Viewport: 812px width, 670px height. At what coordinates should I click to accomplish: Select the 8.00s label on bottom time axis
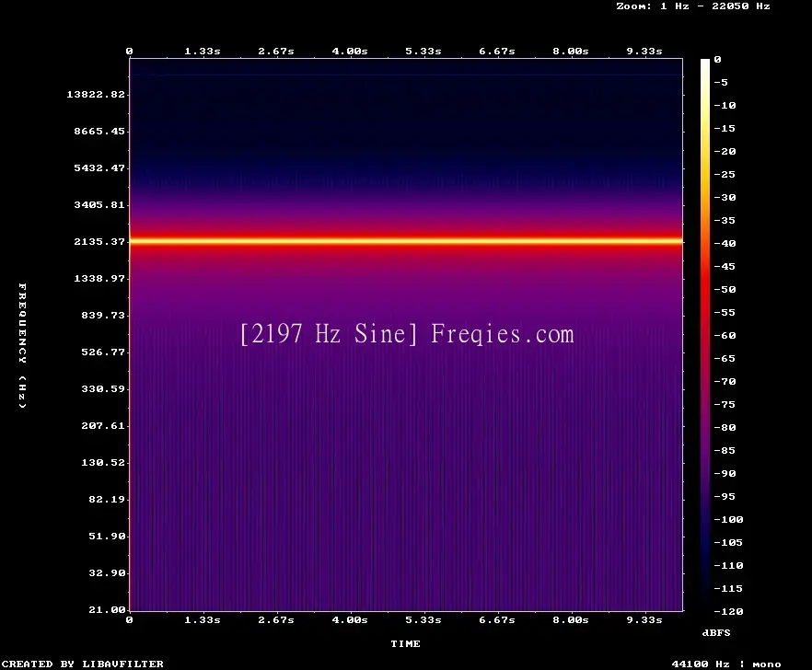570,619
